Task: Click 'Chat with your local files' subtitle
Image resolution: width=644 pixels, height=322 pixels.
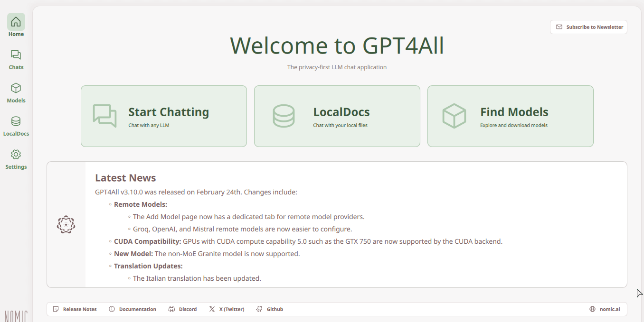Action: (x=340, y=126)
